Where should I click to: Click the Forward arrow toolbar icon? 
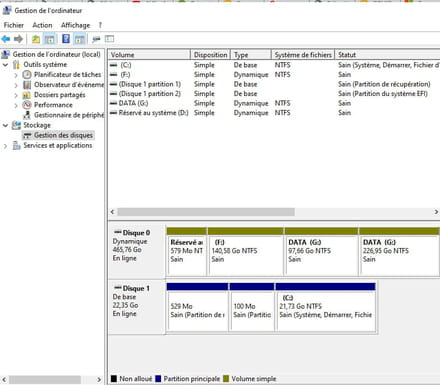(x=18, y=39)
